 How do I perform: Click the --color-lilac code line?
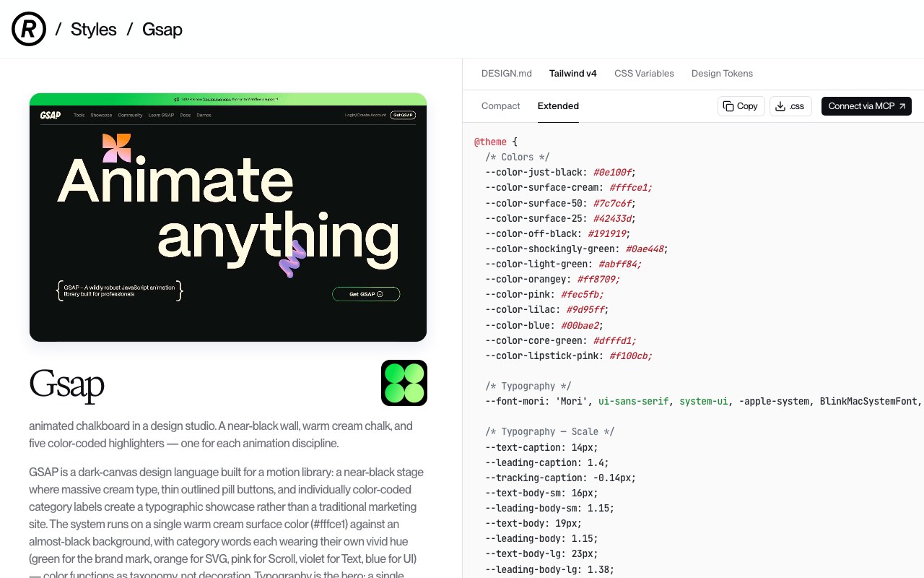547,310
